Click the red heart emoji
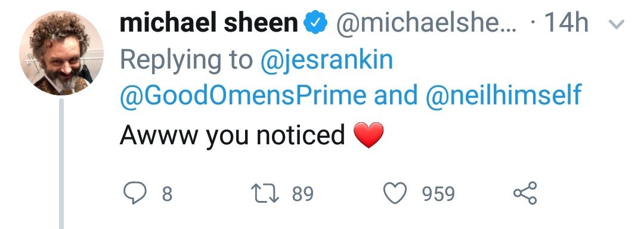Screen dimensions: 644x229 pos(369,135)
